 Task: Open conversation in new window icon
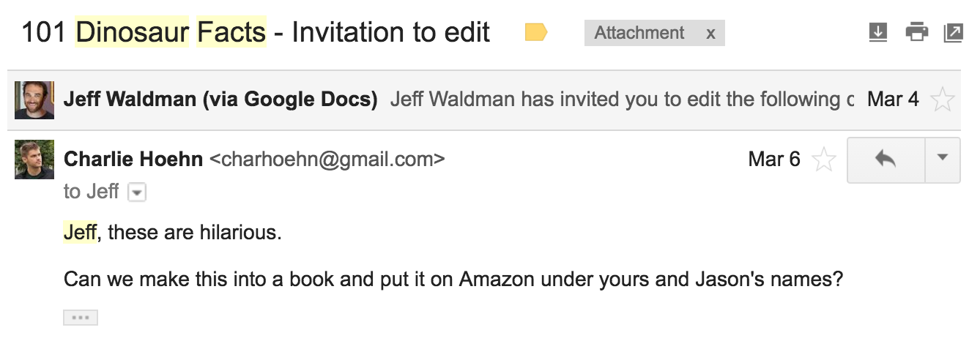[953, 33]
